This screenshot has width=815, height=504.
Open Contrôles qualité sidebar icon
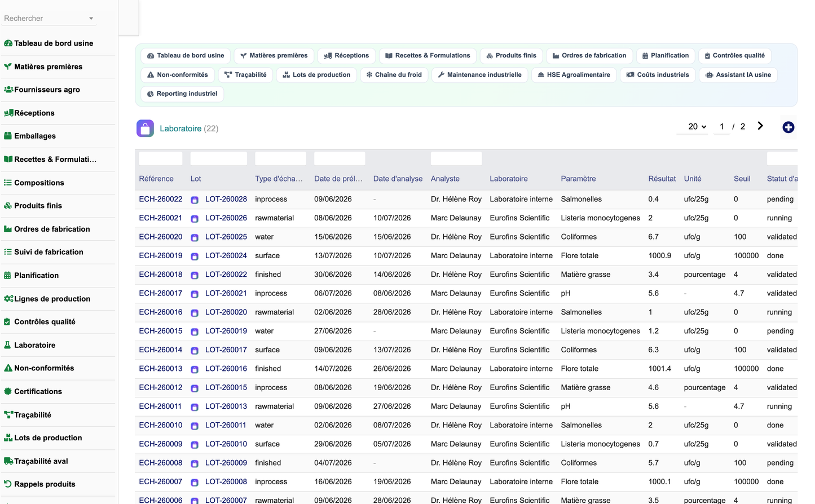point(7,322)
